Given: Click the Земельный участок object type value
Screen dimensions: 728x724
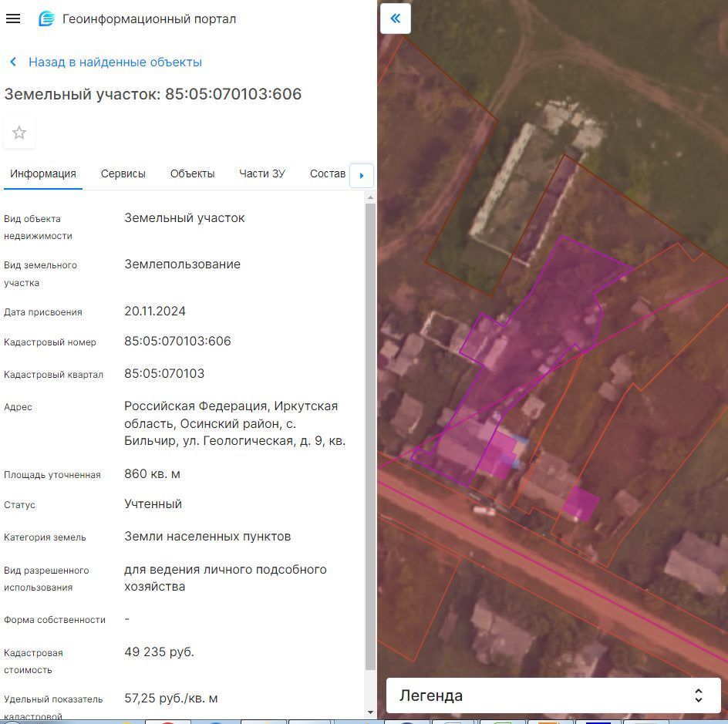Looking at the screenshot, I should point(184,217).
